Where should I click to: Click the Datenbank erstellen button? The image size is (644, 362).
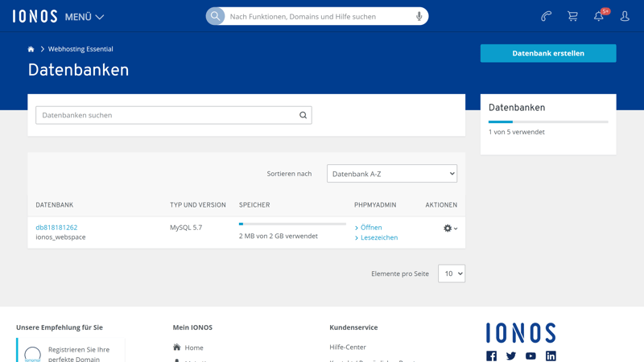(548, 53)
